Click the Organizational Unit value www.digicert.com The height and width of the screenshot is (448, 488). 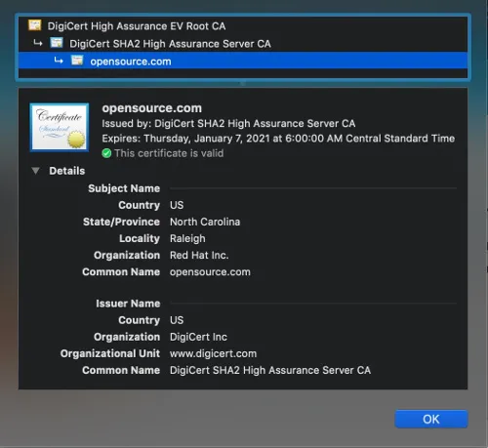213,353
